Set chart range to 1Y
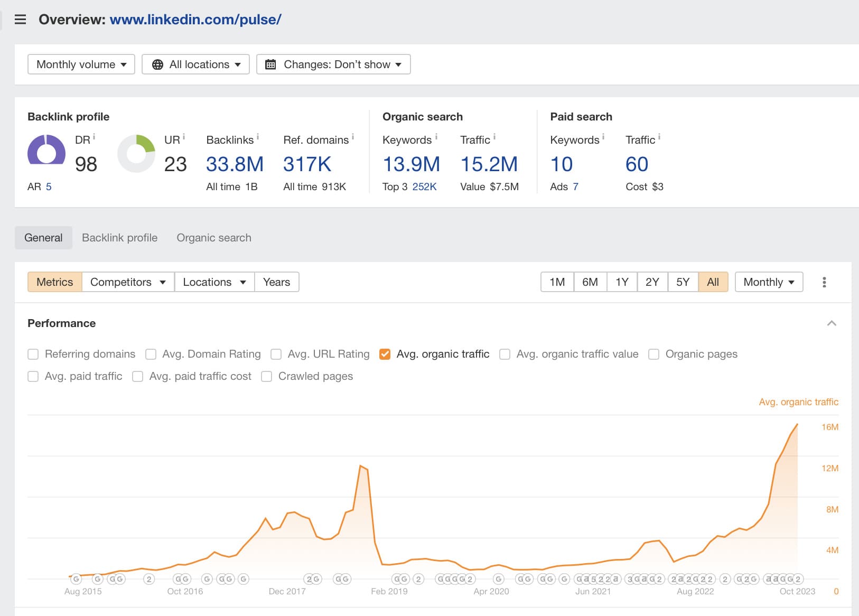 click(622, 282)
